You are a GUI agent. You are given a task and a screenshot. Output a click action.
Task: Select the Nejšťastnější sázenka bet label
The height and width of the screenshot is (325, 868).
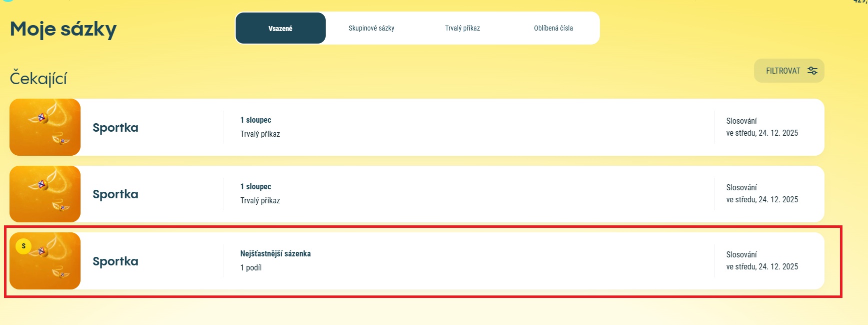tap(275, 254)
